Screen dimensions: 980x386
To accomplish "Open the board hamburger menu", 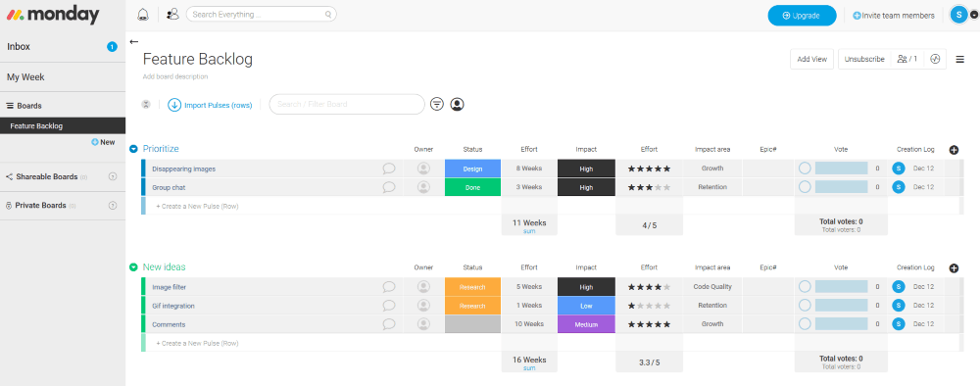I will click(960, 60).
